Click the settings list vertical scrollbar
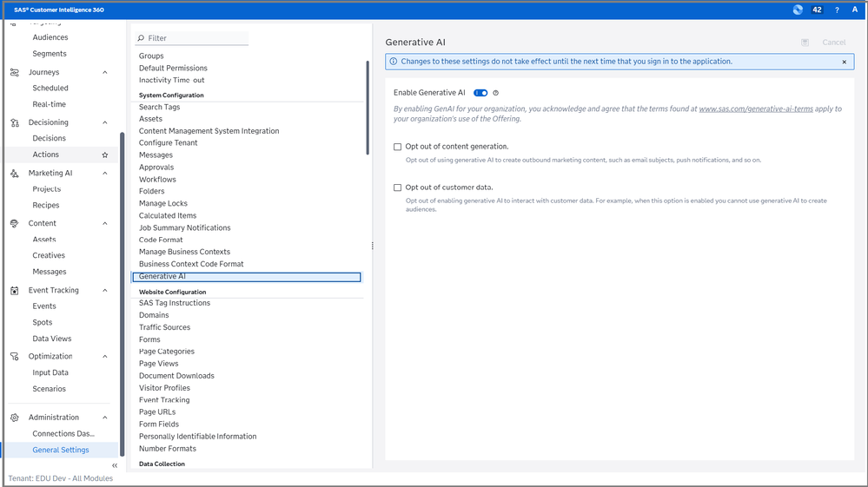This screenshot has height=487, width=868. pos(368,108)
